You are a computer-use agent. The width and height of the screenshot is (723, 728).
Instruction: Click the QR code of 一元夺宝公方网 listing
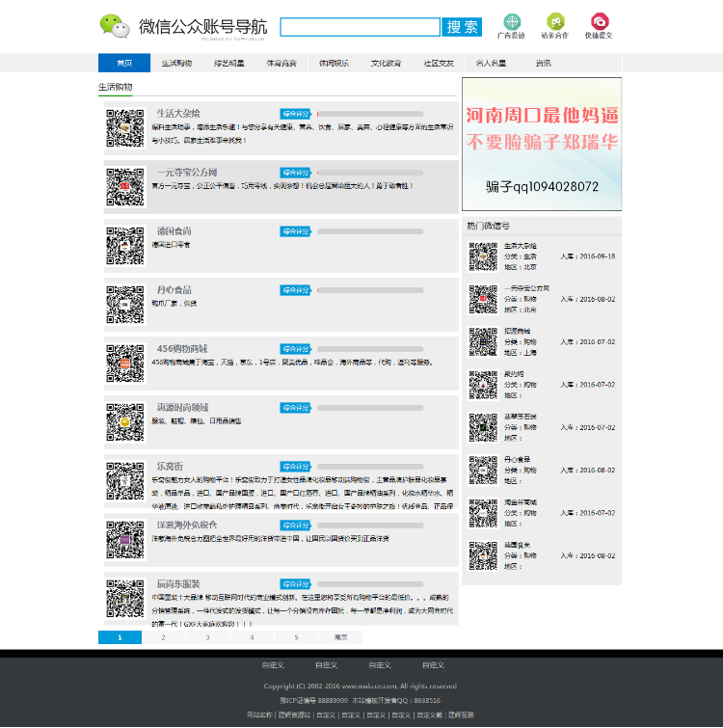pyautogui.click(x=125, y=187)
